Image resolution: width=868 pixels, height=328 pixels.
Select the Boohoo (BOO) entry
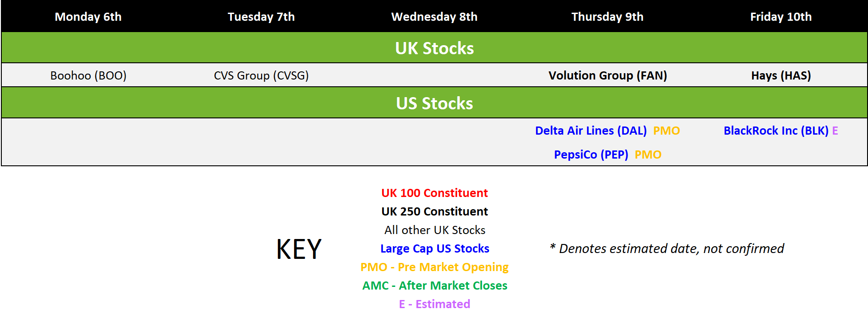88,75
